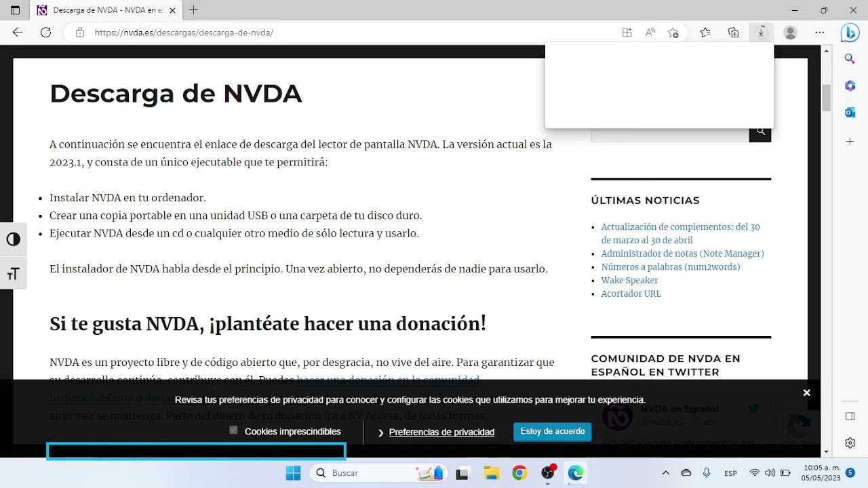Open sidebar settings gear

[x=850, y=443]
